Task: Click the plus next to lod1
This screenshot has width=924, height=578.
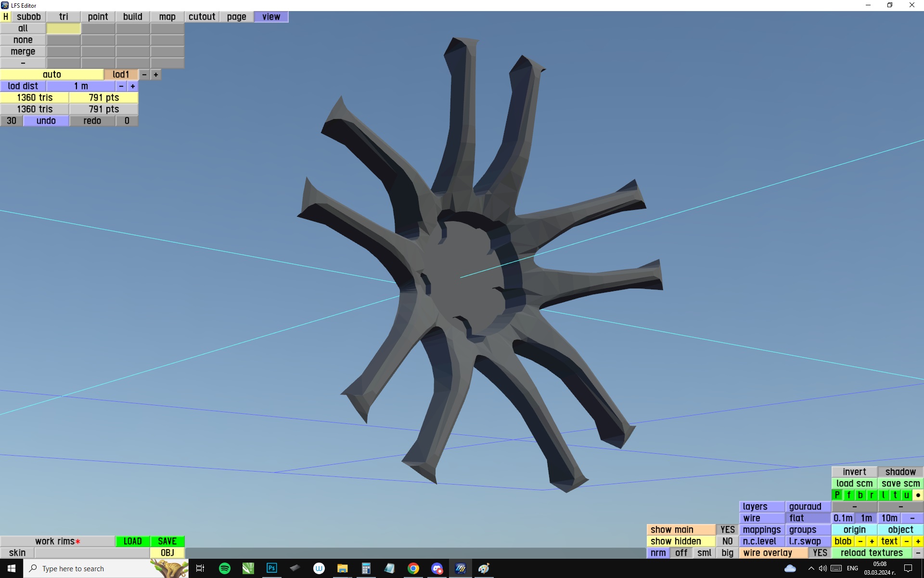Action: (x=156, y=75)
